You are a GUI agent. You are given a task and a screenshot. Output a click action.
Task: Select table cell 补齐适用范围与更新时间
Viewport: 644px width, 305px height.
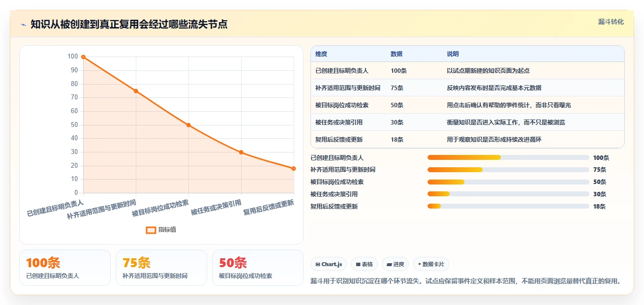coord(348,88)
